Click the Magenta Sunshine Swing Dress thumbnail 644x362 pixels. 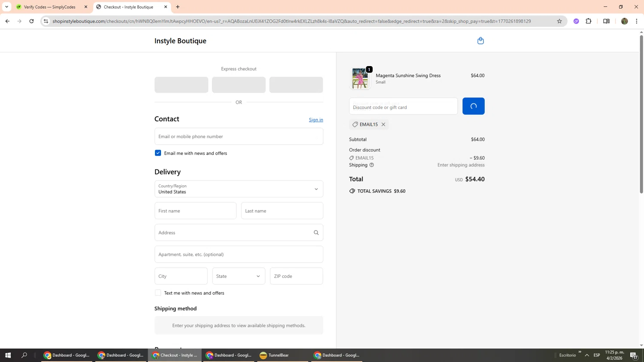coord(360,78)
